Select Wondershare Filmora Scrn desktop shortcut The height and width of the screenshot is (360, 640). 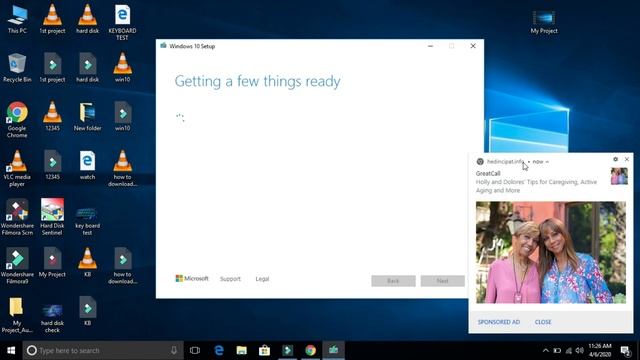(x=17, y=217)
